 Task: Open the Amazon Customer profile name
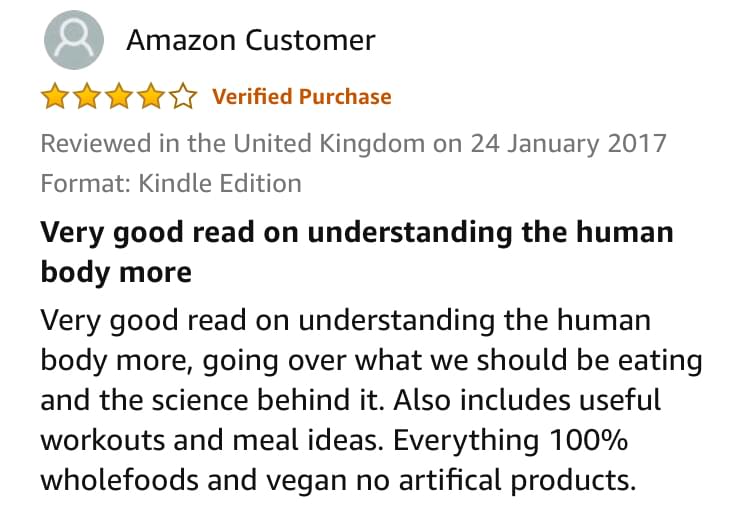(251, 40)
